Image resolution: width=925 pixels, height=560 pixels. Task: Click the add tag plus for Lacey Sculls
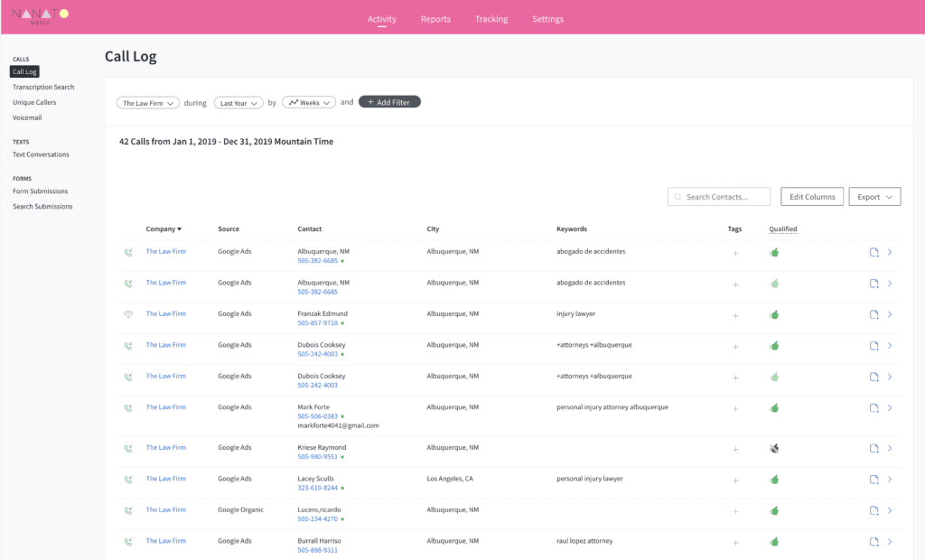[x=735, y=480]
